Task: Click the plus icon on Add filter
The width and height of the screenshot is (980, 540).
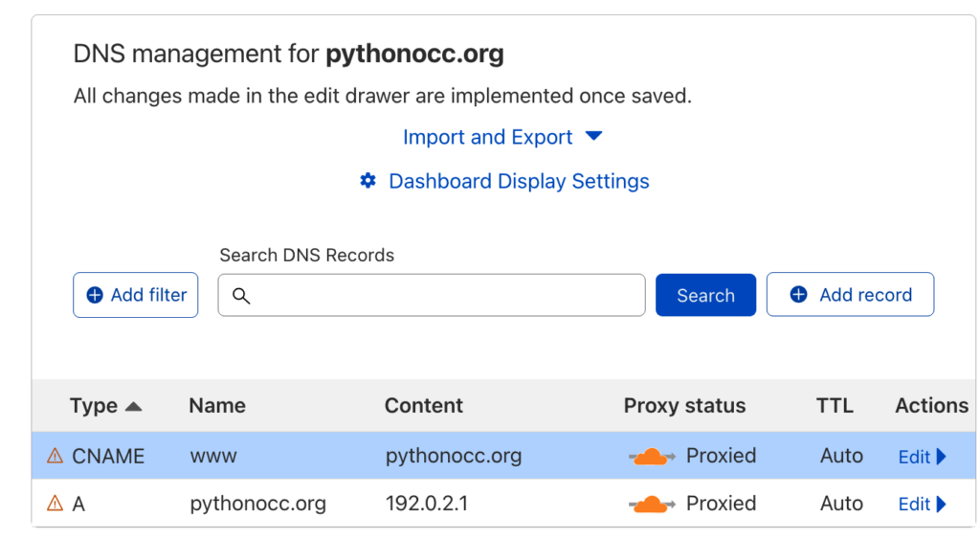Action: [95, 296]
